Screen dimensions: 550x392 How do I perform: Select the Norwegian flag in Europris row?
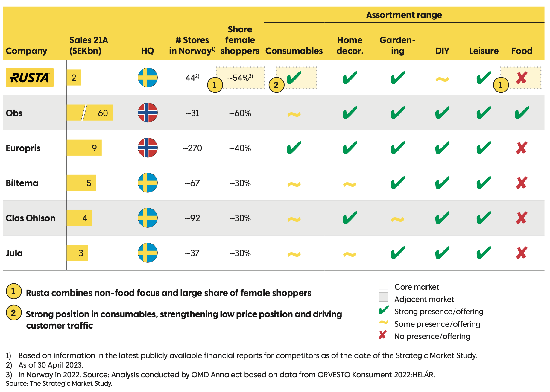coord(148,148)
